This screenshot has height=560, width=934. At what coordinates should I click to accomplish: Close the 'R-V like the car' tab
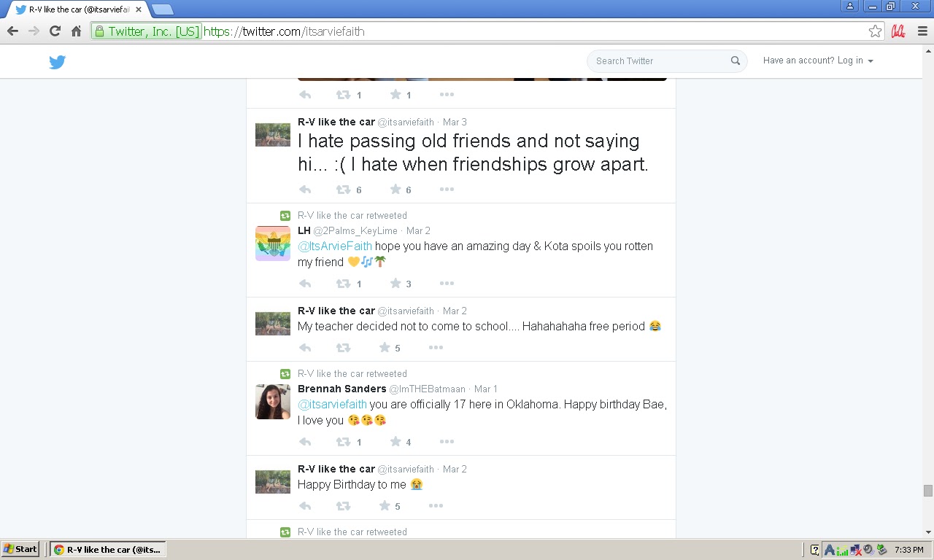coord(138,9)
